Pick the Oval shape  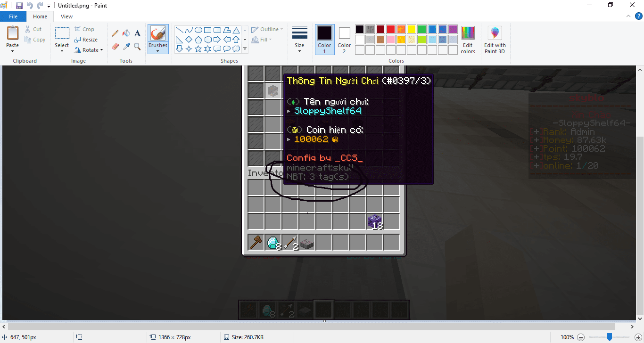pos(198,30)
